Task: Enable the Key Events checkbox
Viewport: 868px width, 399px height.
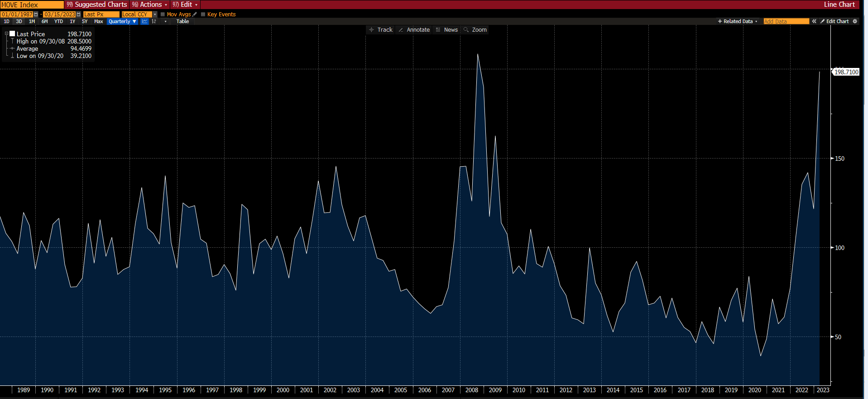Action: tap(203, 14)
